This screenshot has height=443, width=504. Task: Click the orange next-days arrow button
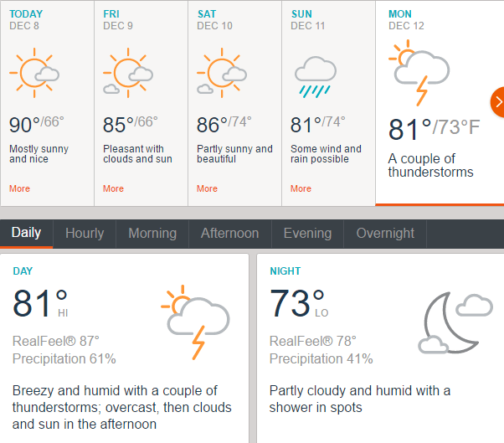tap(497, 102)
